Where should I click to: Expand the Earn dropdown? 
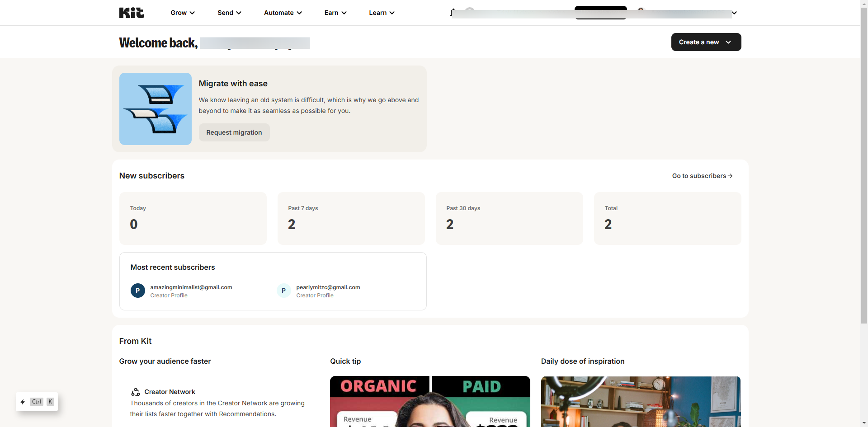[x=335, y=13]
